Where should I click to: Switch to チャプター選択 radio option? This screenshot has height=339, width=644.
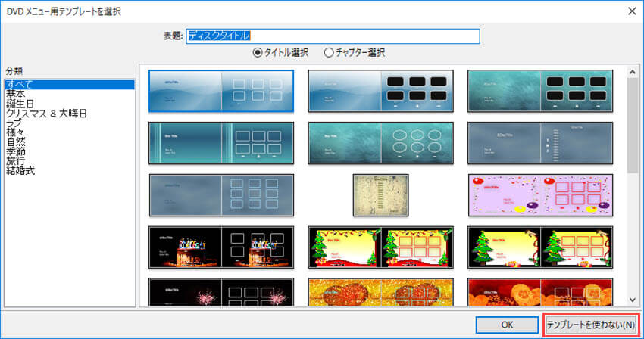coord(329,53)
